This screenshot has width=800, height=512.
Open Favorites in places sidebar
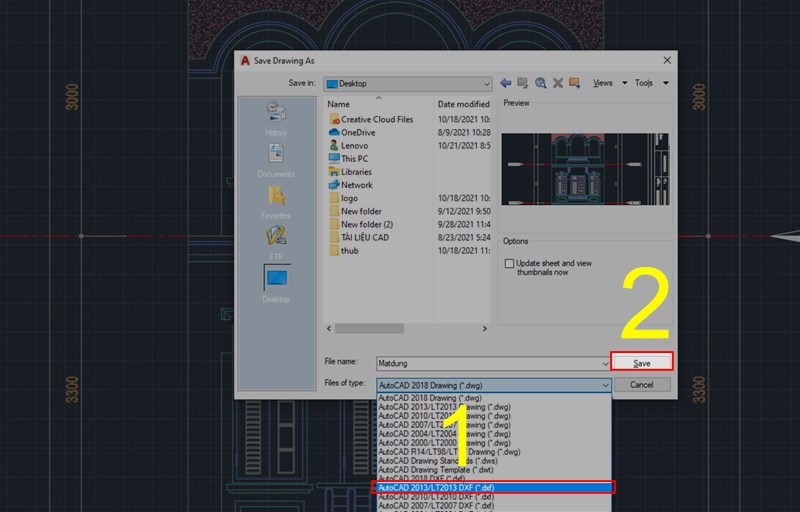point(276,202)
